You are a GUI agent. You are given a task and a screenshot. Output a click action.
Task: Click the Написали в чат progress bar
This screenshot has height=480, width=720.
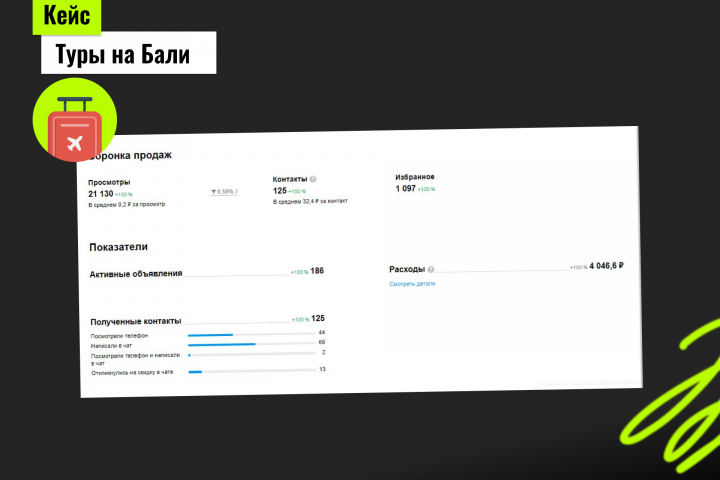coord(252,344)
